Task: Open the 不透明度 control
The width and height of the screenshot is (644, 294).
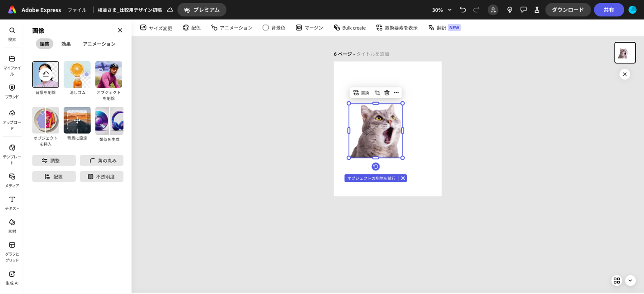Action: click(102, 177)
